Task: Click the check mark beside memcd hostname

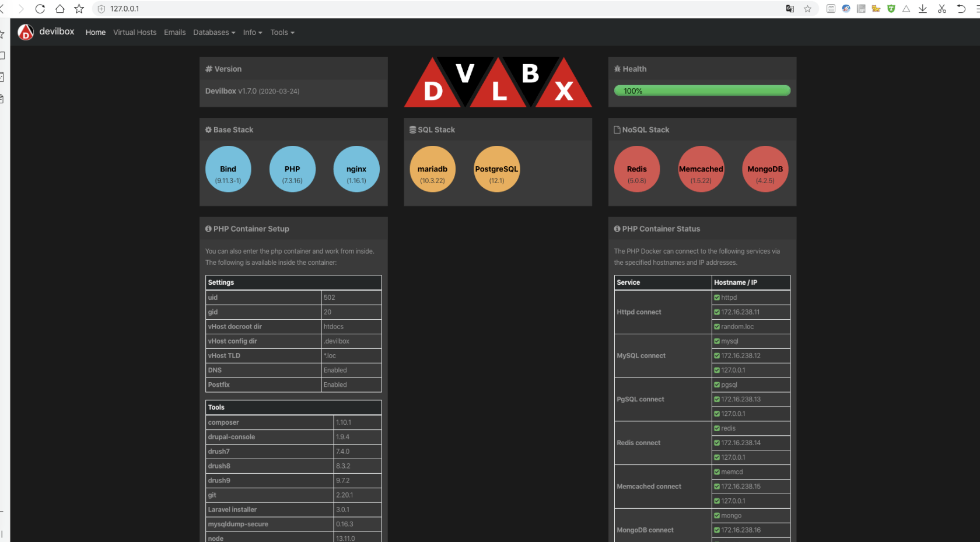Action: (x=717, y=472)
